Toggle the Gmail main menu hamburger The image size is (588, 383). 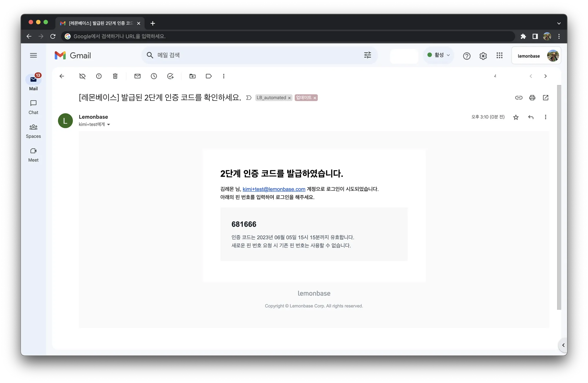click(x=34, y=55)
